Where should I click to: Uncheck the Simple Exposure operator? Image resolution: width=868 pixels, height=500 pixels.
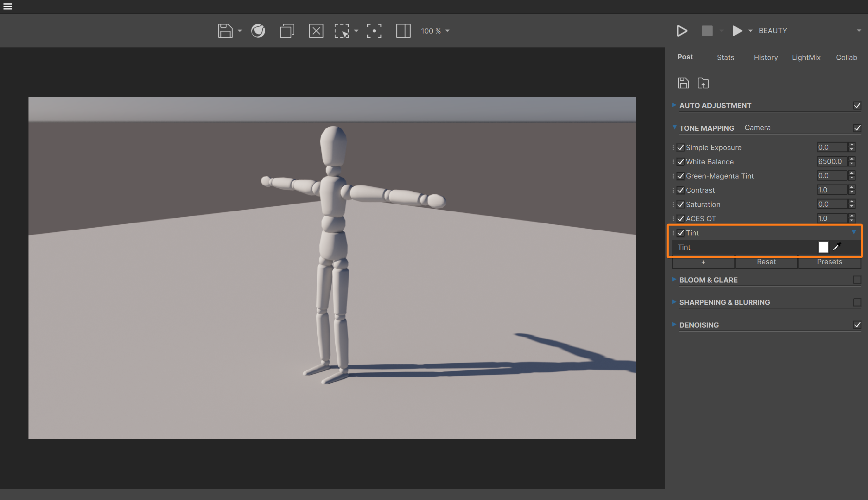click(680, 148)
